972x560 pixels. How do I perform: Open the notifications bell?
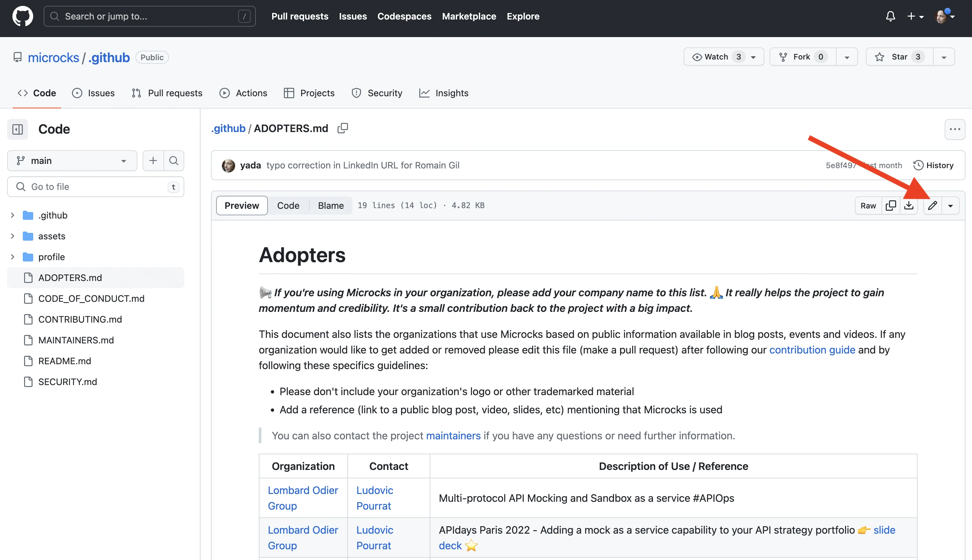[890, 16]
